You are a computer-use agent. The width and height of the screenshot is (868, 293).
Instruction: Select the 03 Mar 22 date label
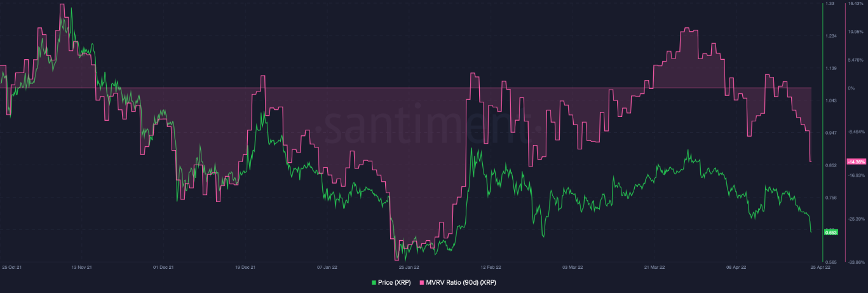[572, 268]
